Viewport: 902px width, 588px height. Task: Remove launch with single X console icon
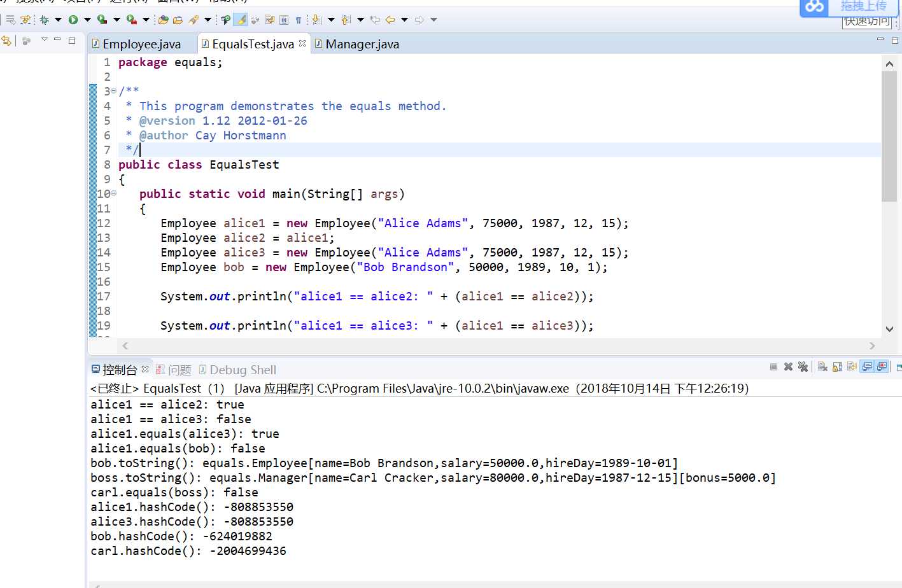(788, 367)
